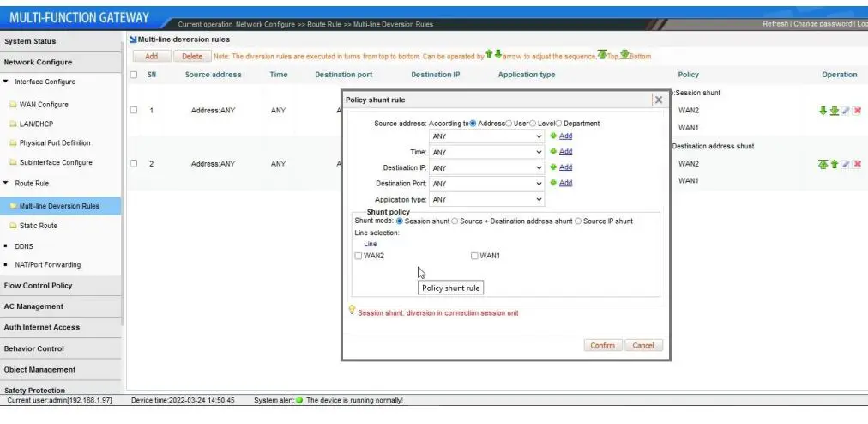Open the source address ANY dropdown
868x424 pixels.
(x=486, y=136)
